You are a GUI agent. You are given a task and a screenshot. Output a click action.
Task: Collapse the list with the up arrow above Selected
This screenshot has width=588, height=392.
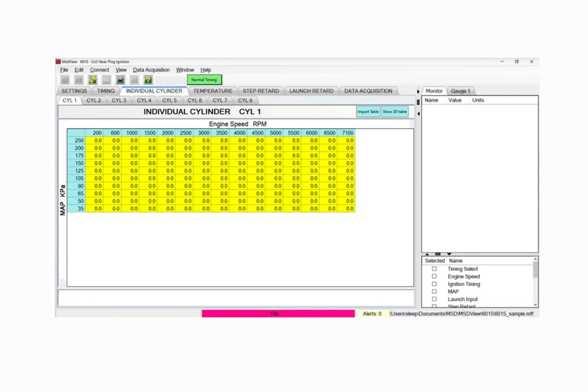(x=427, y=254)
